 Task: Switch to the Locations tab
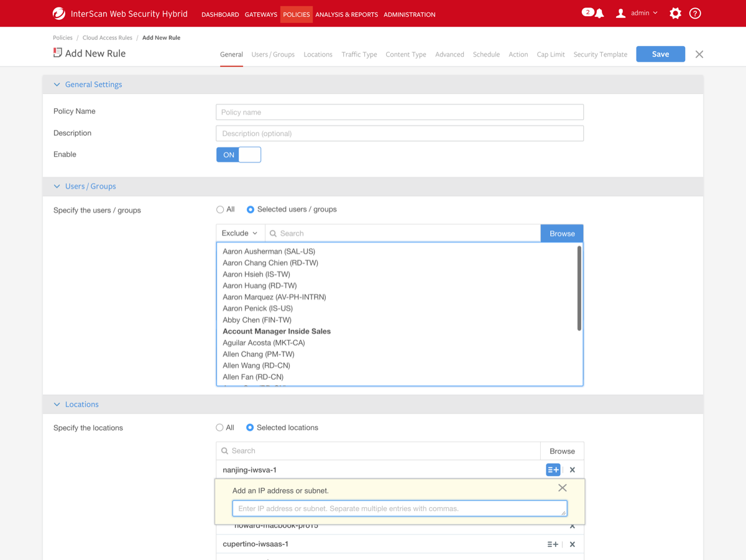point(318,55)
